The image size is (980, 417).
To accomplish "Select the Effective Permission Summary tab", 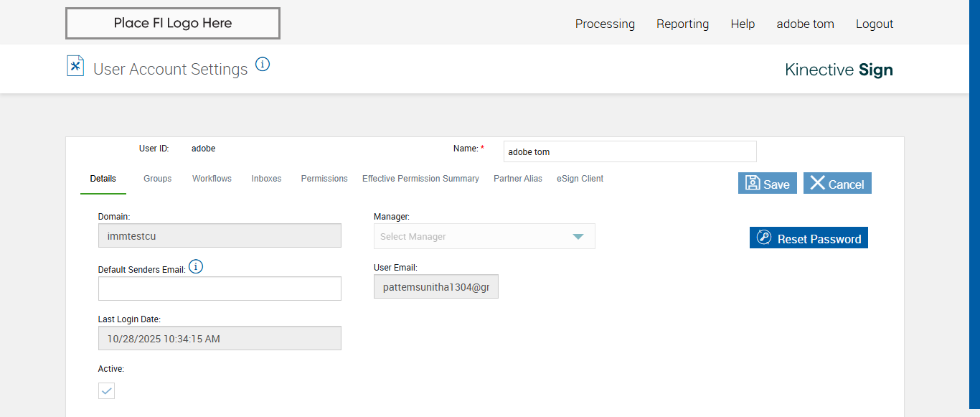I will coord(420,179).
